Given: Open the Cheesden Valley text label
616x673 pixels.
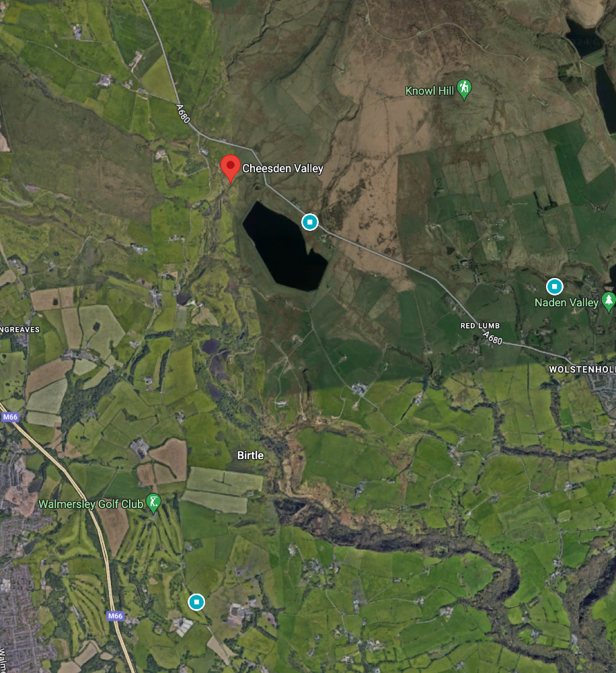Looking at the screenshot, I should (282, 168).
